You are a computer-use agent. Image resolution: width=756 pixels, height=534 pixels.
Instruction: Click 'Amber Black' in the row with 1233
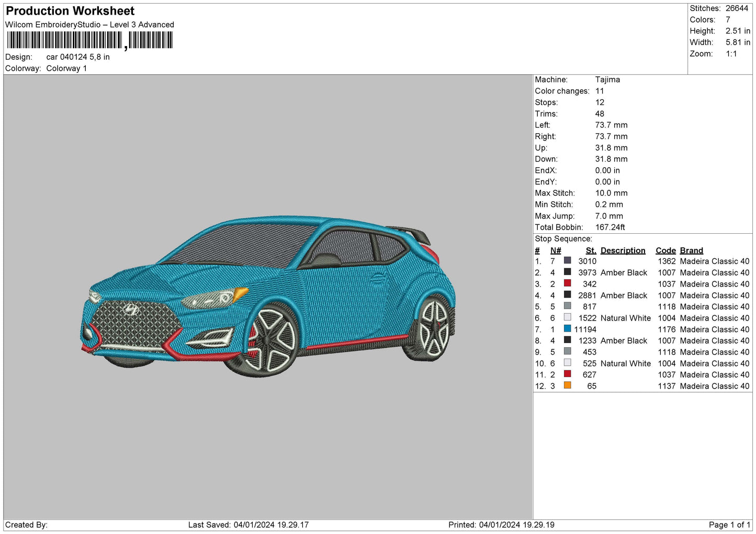pos(624,341)
